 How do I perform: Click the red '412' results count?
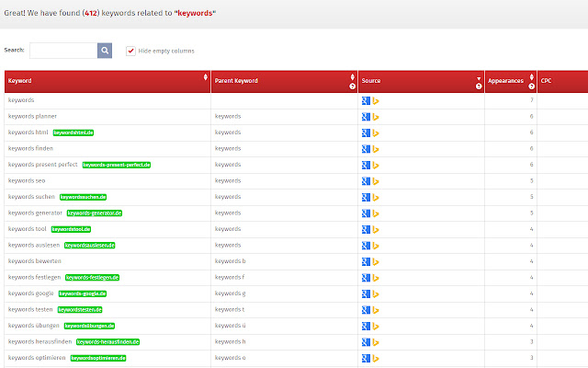(91, 13)
